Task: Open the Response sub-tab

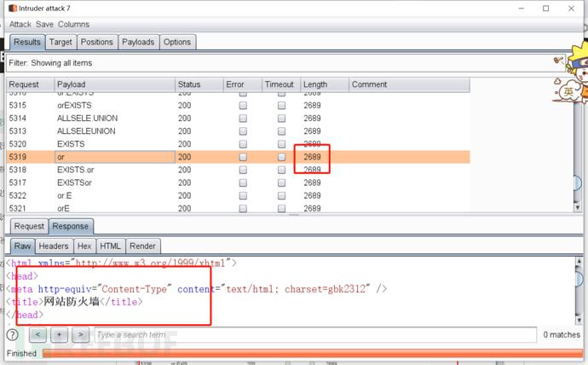Action: [71, 227]
